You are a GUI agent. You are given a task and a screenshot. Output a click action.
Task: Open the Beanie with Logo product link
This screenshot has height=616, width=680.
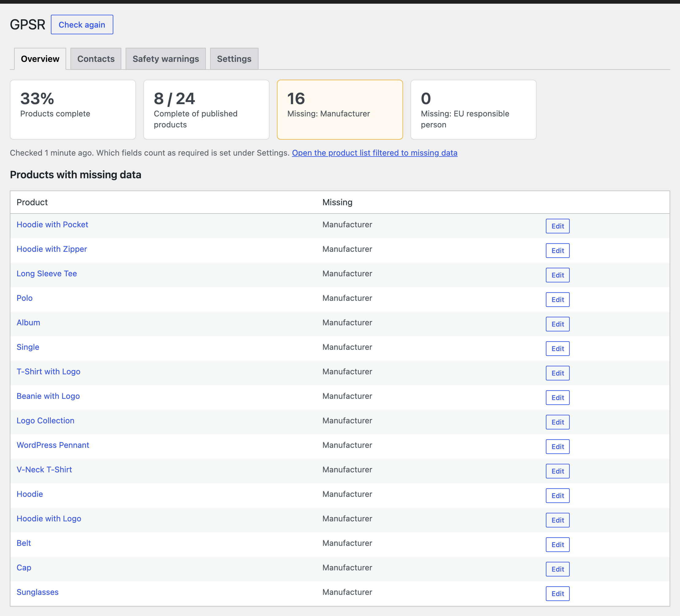pos(48,396)
